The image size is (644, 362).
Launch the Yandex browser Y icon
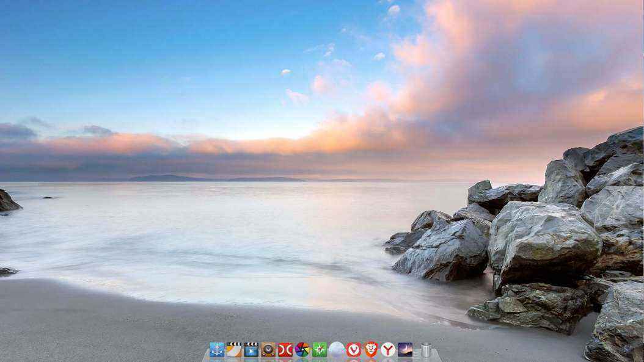point(388,350)
